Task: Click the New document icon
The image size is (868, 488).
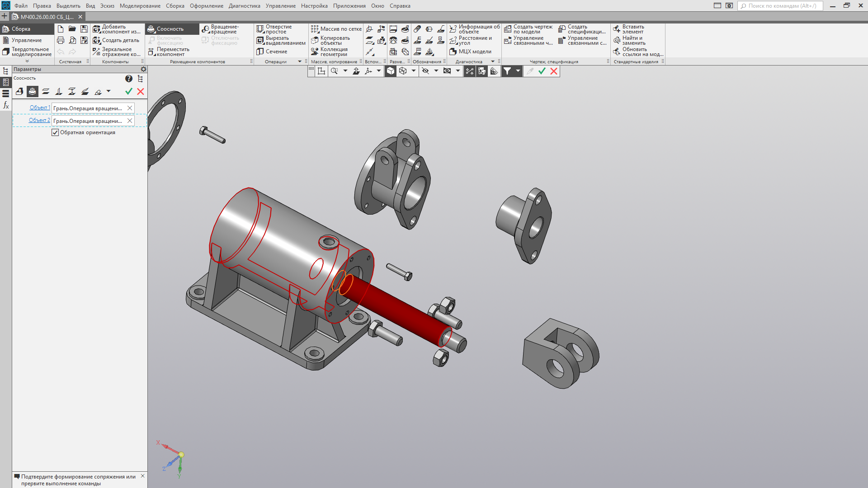Action: (x=61, y=29)
